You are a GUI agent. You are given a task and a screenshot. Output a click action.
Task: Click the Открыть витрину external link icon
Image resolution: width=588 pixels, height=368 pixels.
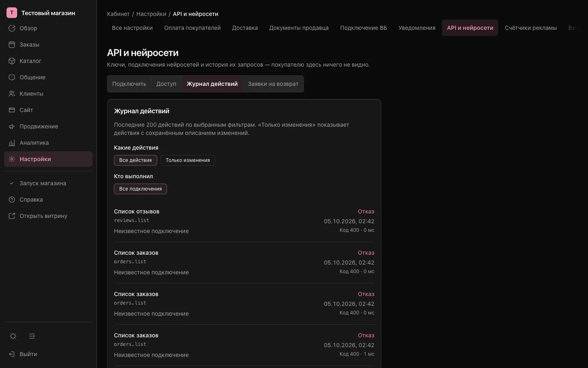coord(12,216)
